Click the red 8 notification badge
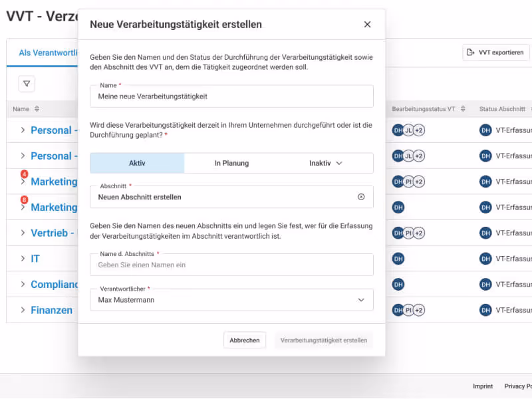This screenshot has width=532, height=399. coord(24,199)
